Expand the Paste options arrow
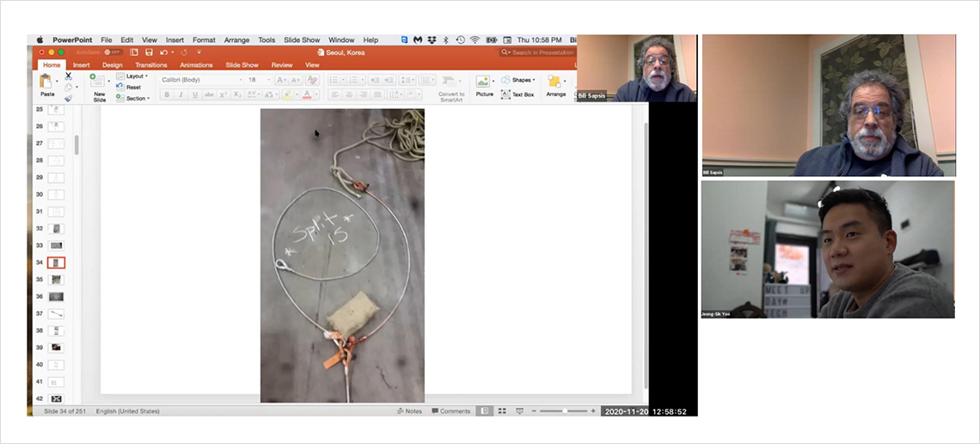 pos(57,82)
